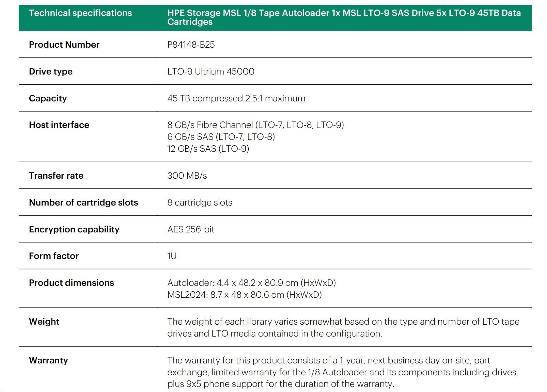Click the 45 TB compressed capacity value

tap(236, 98)
